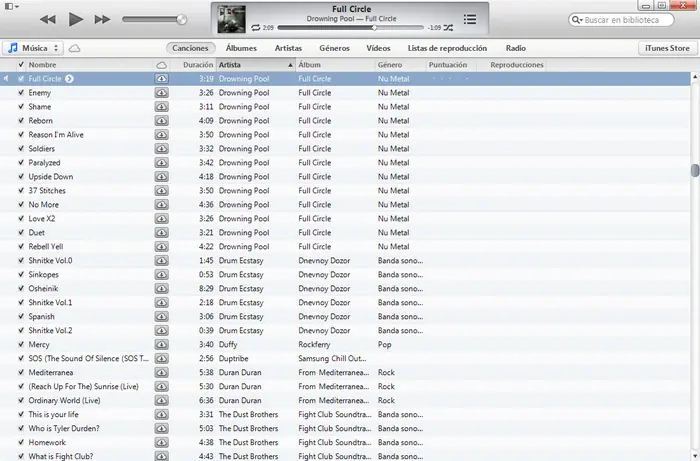Open the Música library selector dropdown

[x=33, y=48]
